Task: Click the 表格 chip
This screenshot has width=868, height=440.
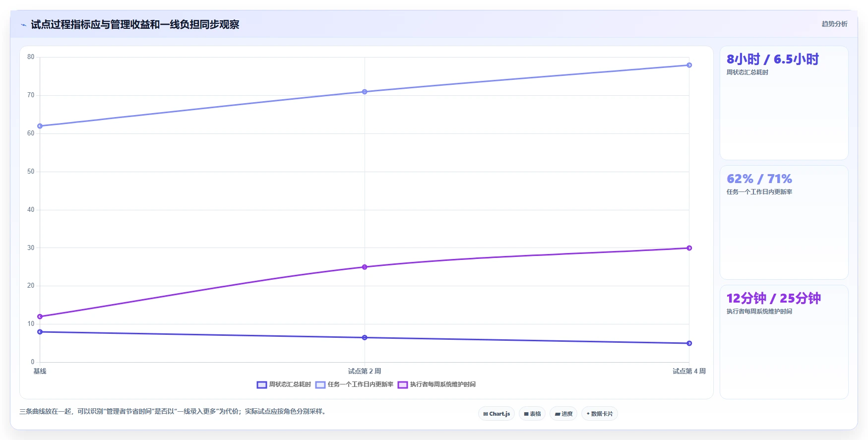Action: point(532,414)
